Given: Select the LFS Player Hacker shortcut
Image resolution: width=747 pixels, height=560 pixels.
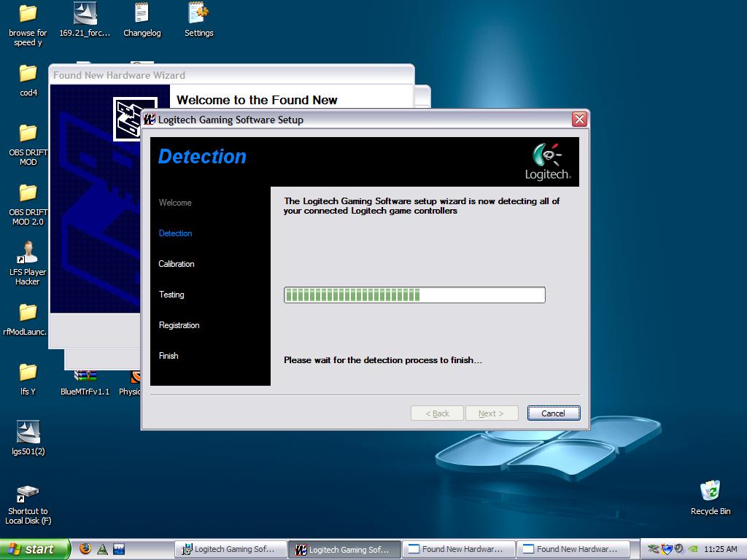Looking at the screenshot, I should click(28, 263).
